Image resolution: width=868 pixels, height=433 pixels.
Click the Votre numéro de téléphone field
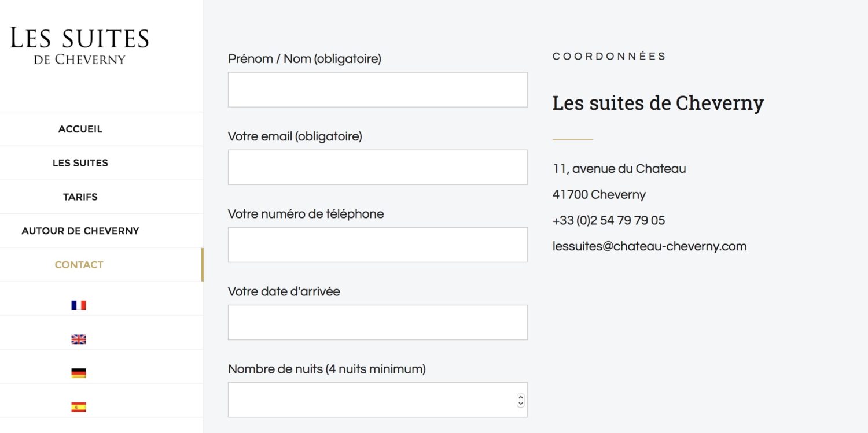tap(378, 245)
